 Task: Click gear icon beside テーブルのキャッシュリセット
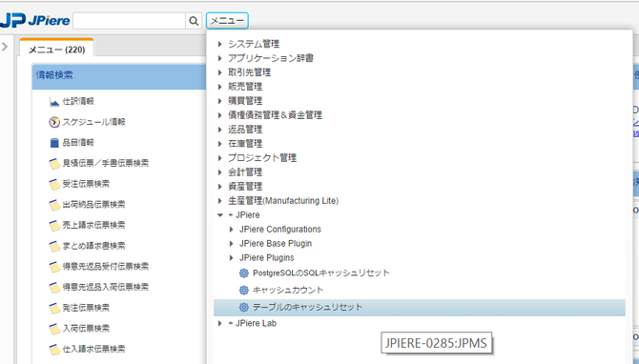244,308
